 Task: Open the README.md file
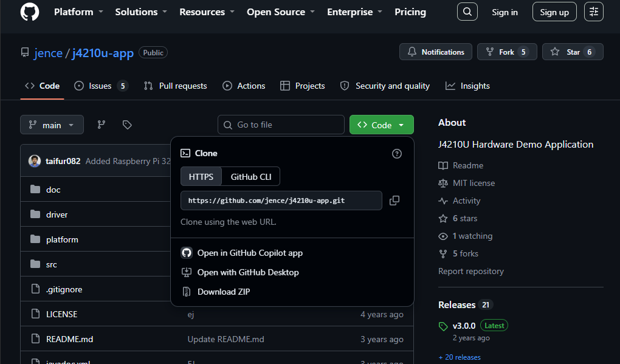(x=69, y=339)
